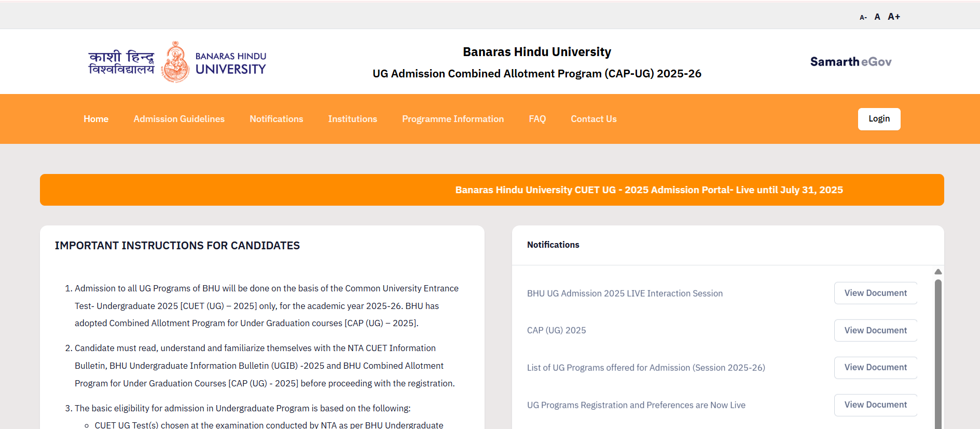View Document for UG Programs Registration and Preferences
The height and width of the screenshot is (429, 980).
point(875,405)
